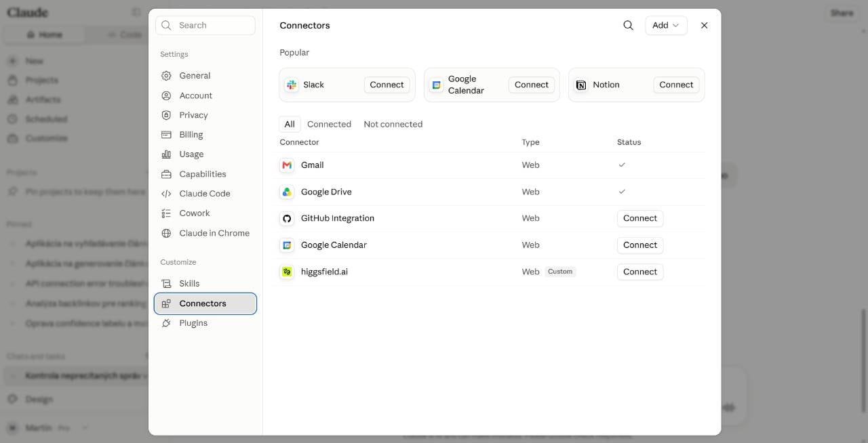Click the search magnifier icon beside Add
868x443 pixels.
point(628,25)
